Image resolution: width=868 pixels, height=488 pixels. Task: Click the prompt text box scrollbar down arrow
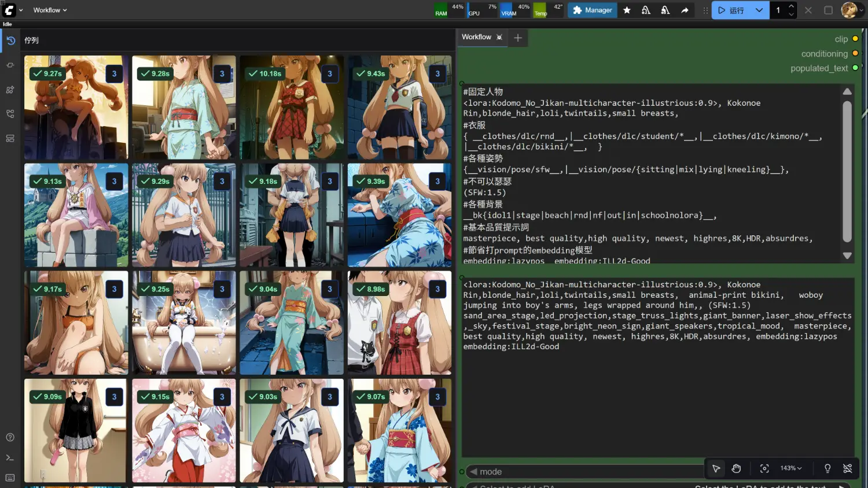coord(847,256)
